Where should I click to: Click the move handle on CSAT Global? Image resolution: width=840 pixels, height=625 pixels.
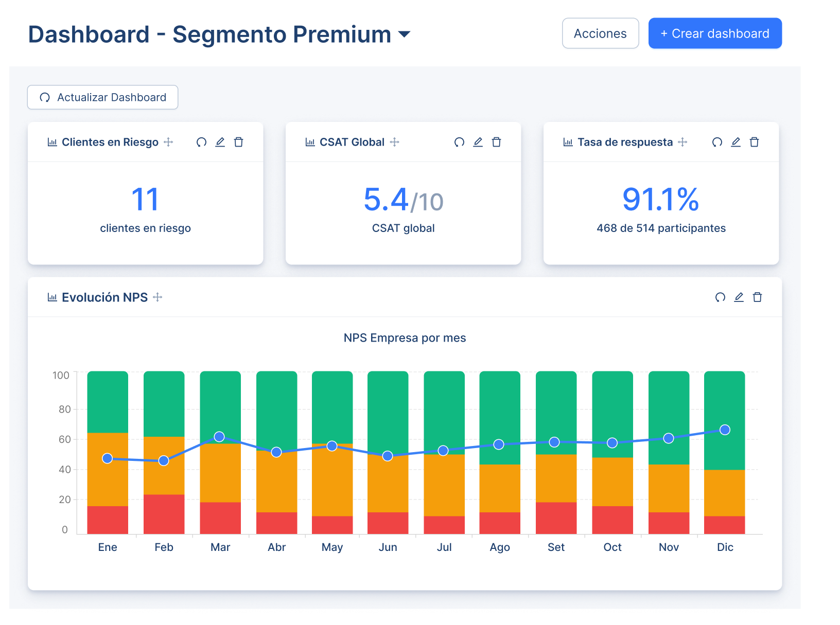[394, 142]
